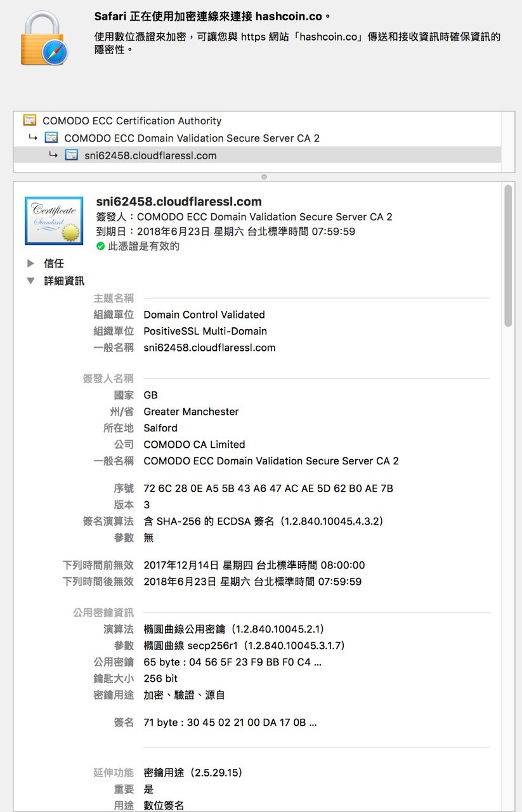
Task: Click 簽發人名稱 section header
Action: click(108, 379)
